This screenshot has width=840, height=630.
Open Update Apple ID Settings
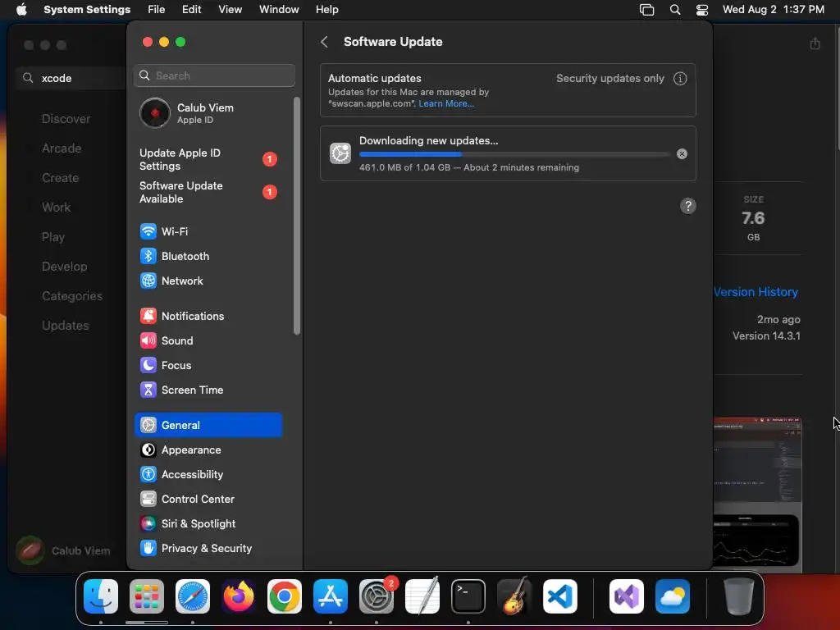[x=208, y=159]
